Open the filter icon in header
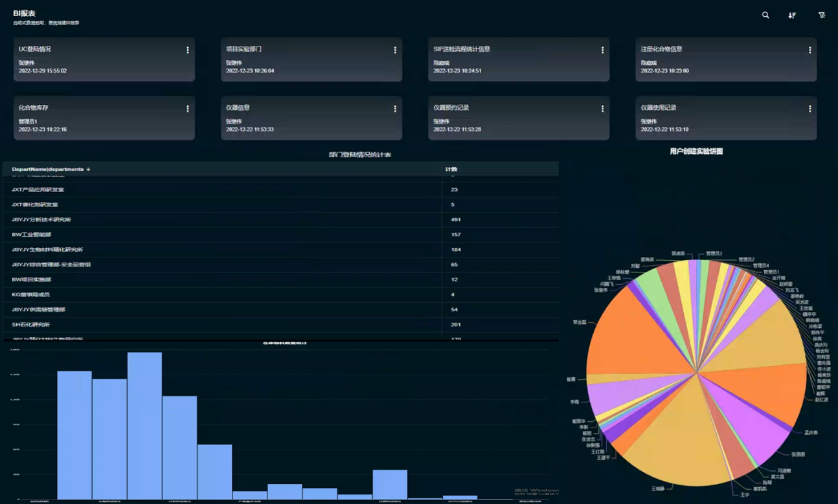838x504 pixels. click(822, 15)
